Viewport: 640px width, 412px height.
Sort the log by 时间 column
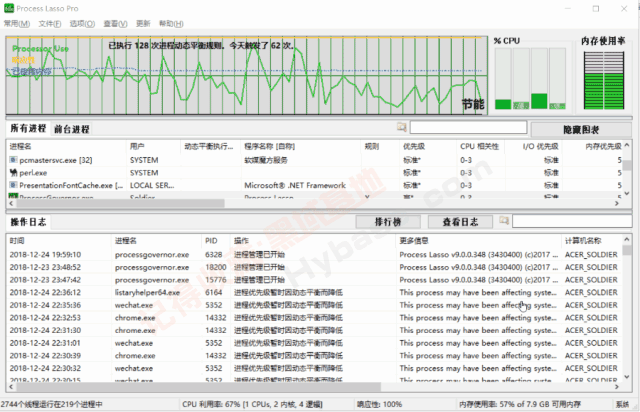click(x=59, y=241)
